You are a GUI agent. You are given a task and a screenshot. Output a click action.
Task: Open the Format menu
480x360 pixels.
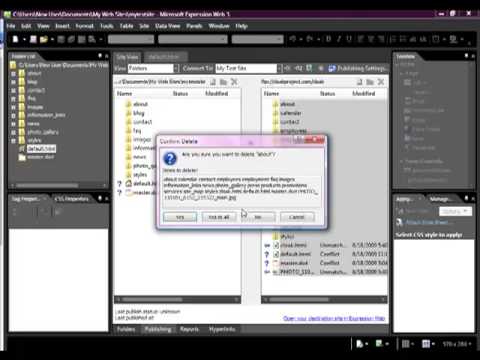(84, 26)
